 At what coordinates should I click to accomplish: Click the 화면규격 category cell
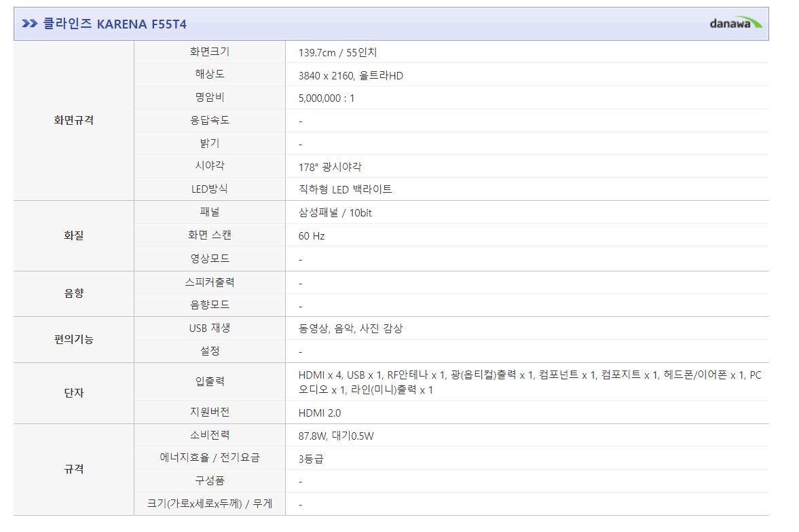point(74,120)
